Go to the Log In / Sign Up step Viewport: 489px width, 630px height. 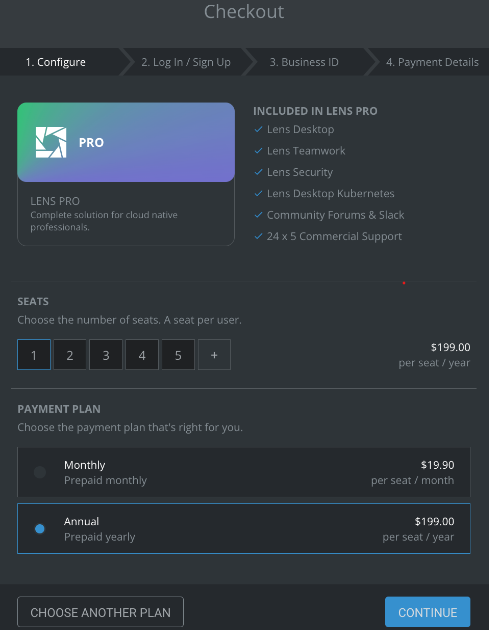186,62
